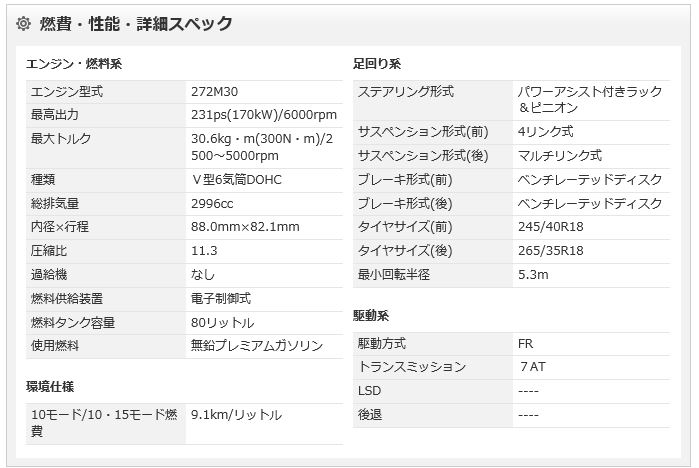Click the 使用燃料 label
Image resolution: width=699 pixels, height=468 pixels.
(55, 345)
